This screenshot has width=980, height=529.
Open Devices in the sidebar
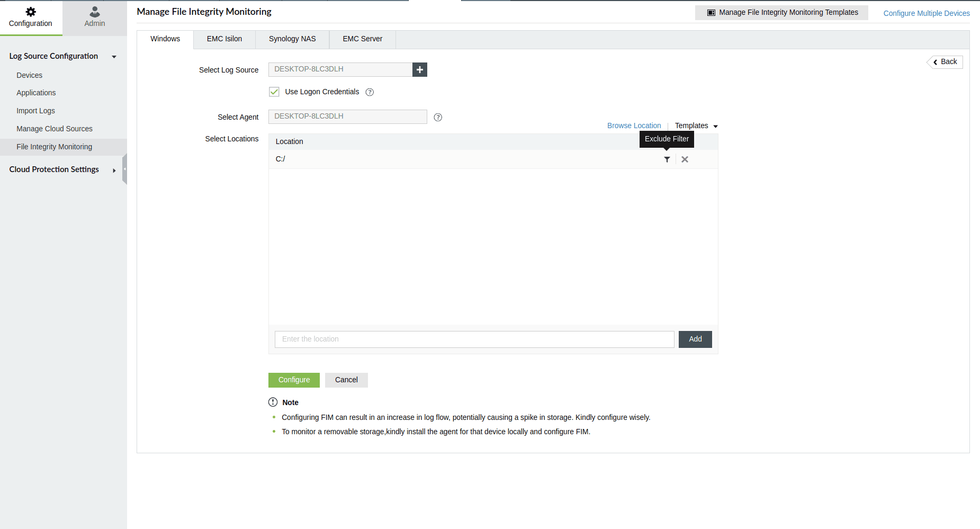29,75
